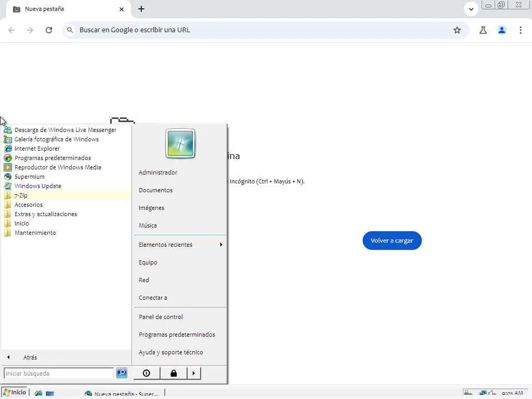Click the Inicio start button
The width and height of the screenshot is (532, 399).
(x=14, y=393)
